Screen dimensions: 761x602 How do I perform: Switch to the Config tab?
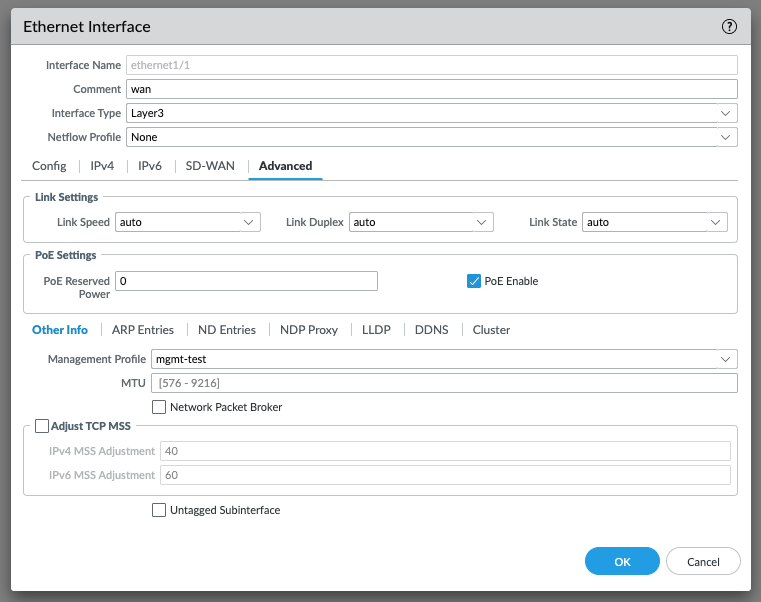(x=49, y=166)
